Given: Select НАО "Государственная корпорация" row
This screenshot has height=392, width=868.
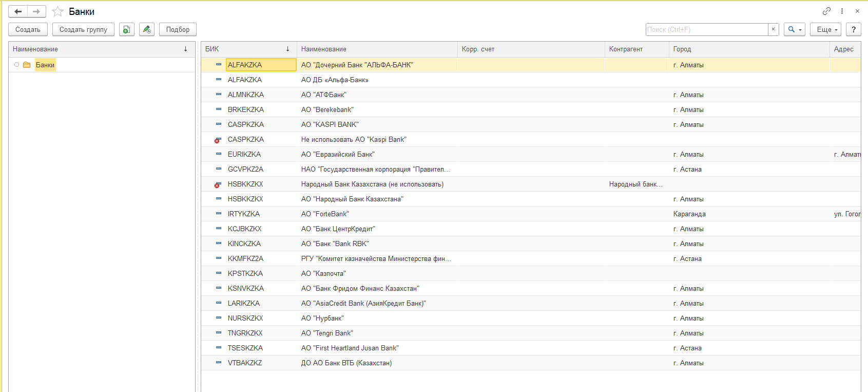Looking at the screenshot, I should tap(531, 169).
